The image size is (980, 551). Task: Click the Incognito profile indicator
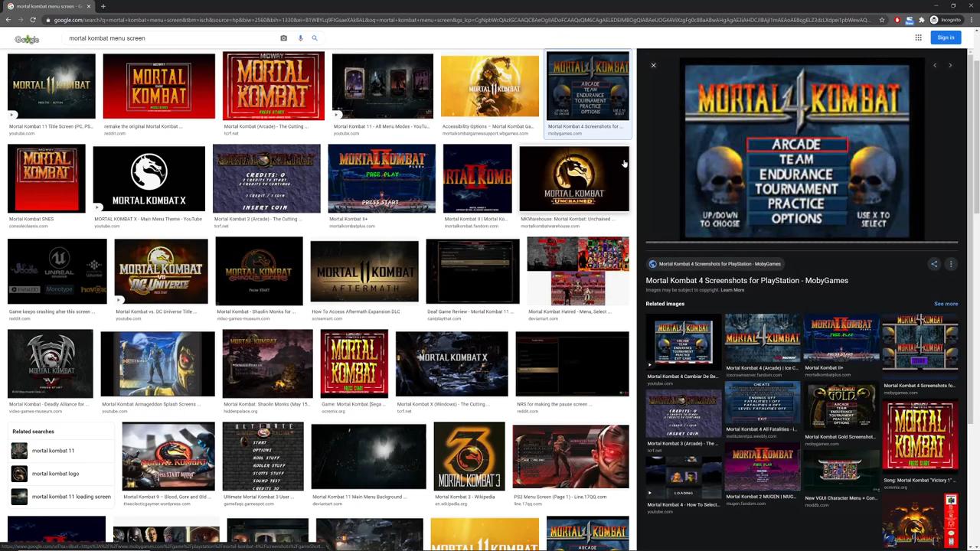coord(946,20)
